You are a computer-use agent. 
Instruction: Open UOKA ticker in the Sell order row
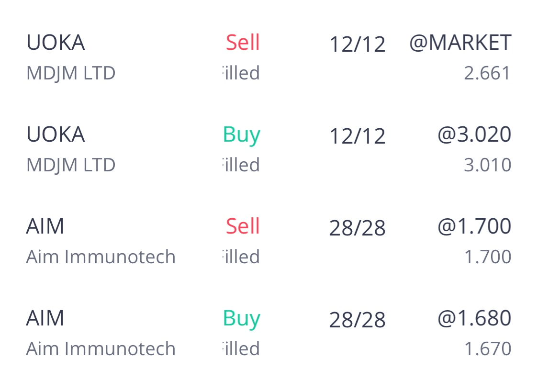pos(56,43)
